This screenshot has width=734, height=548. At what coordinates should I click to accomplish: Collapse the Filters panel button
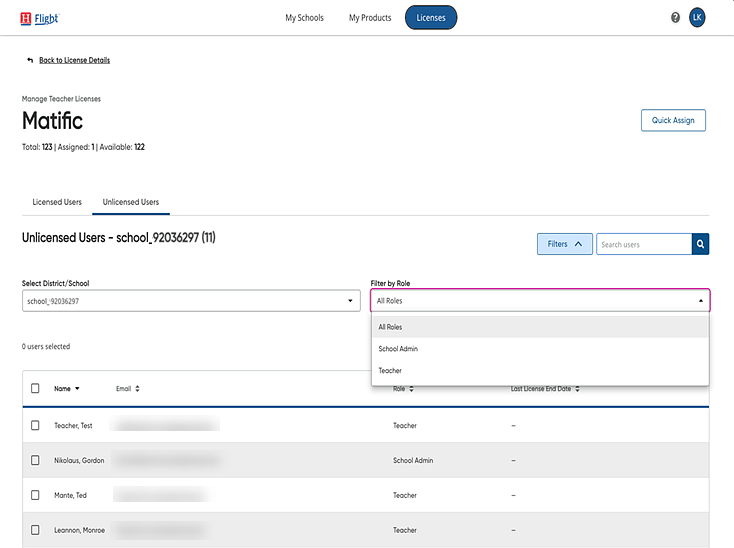click(565, 244)
